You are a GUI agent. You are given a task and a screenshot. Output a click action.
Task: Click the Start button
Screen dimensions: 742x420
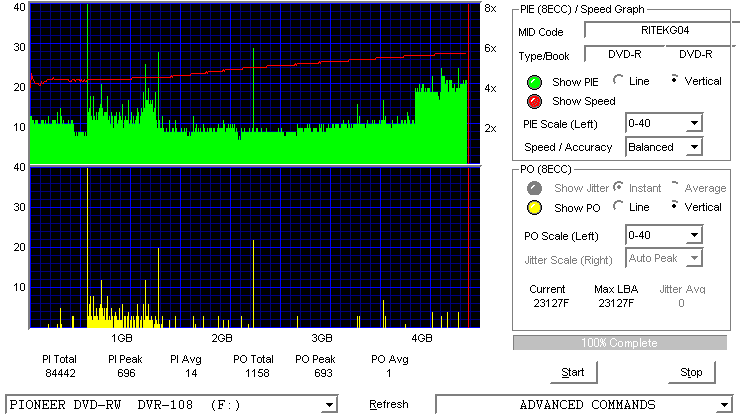click(573, 372)
